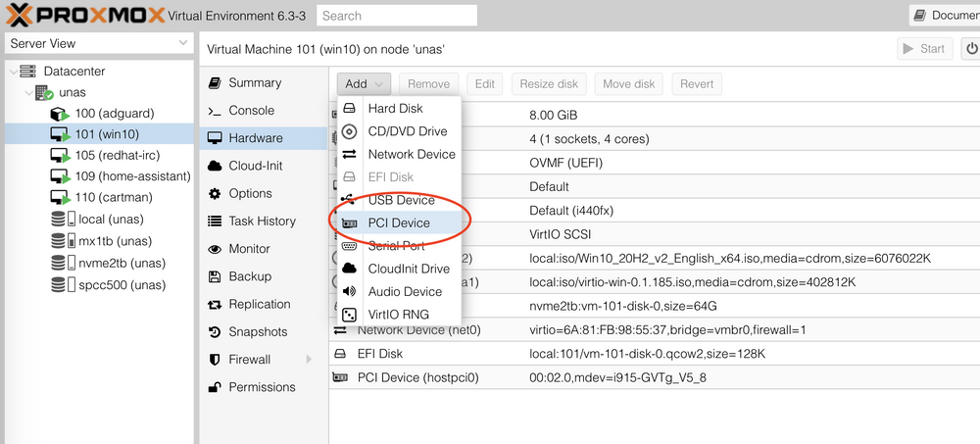Click the Firewall shield icon
Screen dimensions: 980x444
[215, 360]
